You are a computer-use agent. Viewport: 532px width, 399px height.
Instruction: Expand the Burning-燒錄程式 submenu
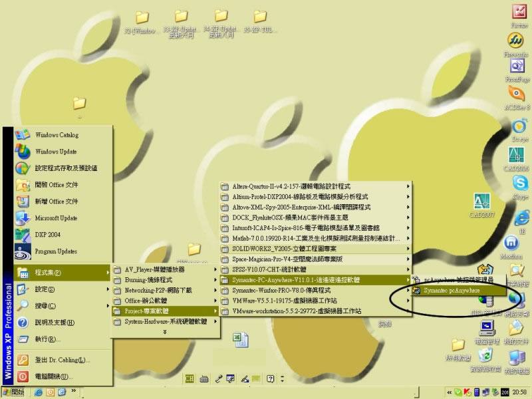166,280
